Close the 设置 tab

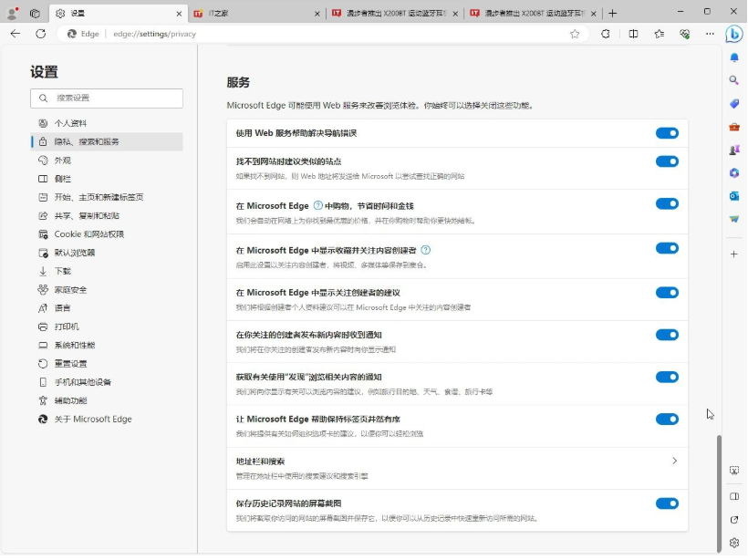tap(179, 14)
